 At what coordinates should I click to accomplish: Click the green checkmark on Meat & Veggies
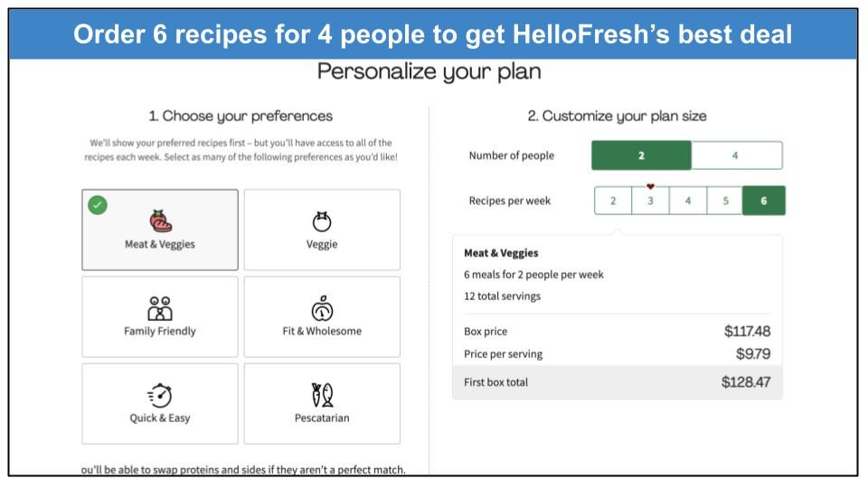98,205
